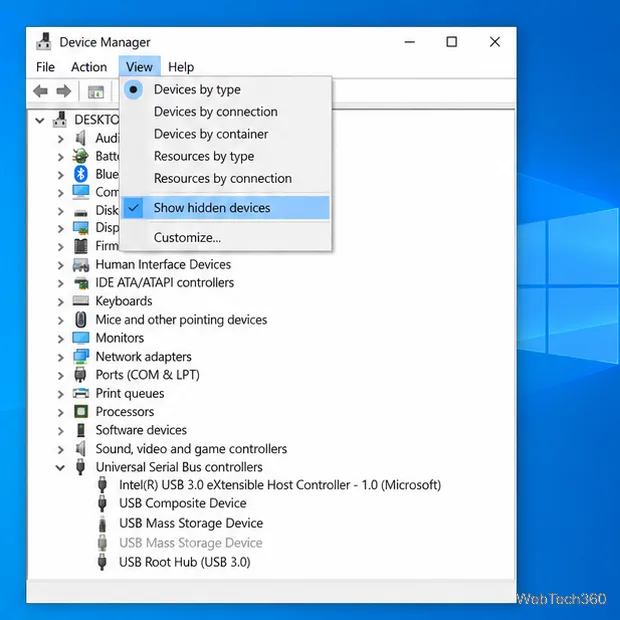The height and width of the screenshot is (620, 620).
Task: Click the Disk drives category icon
Action: click(x=81, y=213)
